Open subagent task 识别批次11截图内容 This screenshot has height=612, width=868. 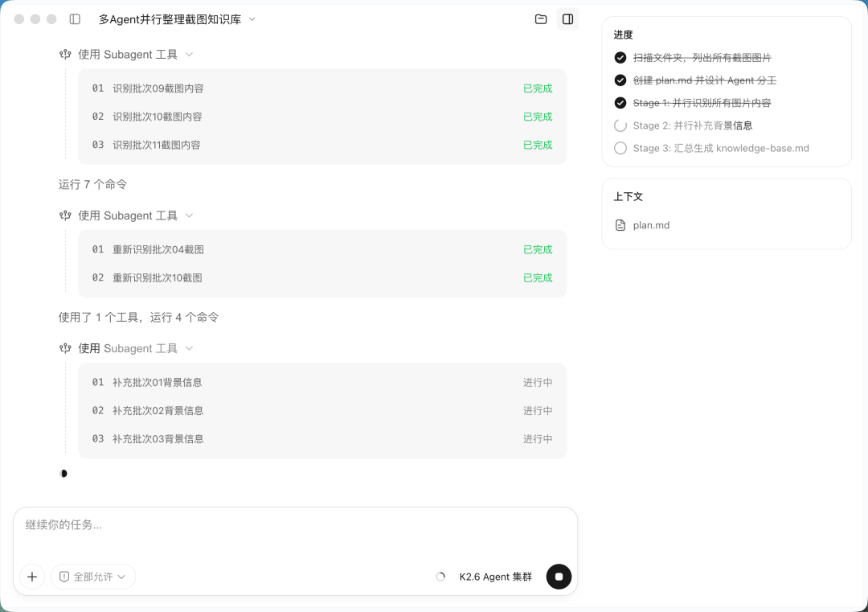[322, 145]
